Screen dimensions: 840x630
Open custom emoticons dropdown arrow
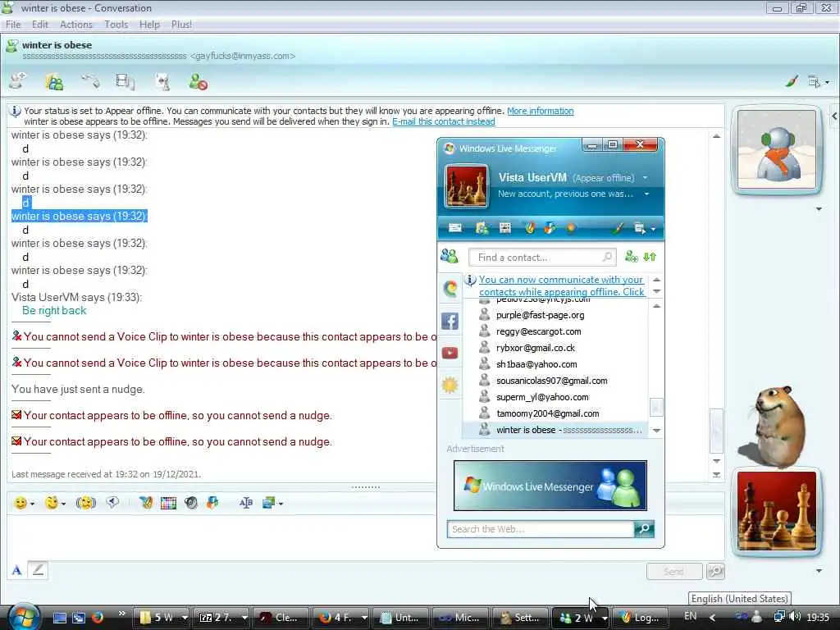coord(64,504)
